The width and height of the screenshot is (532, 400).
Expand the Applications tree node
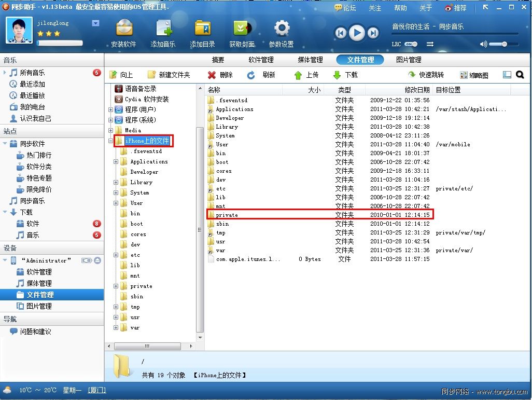coord(116,162)
